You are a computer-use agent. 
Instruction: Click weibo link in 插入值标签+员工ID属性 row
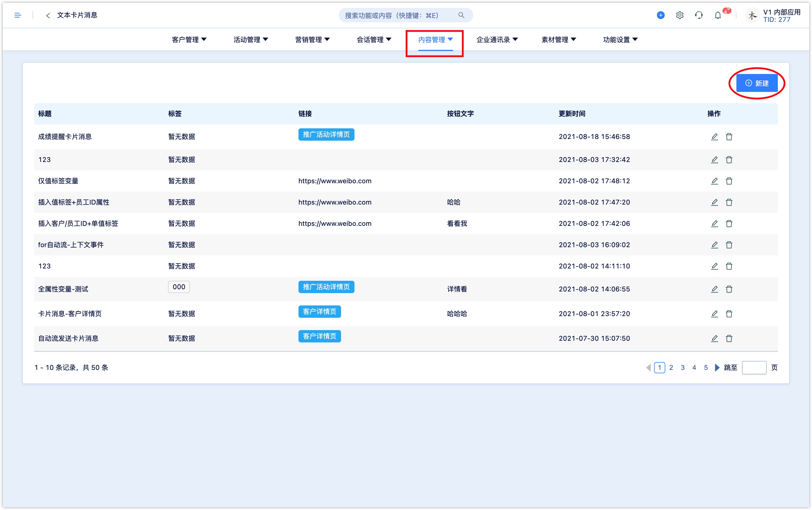point(335,202)
